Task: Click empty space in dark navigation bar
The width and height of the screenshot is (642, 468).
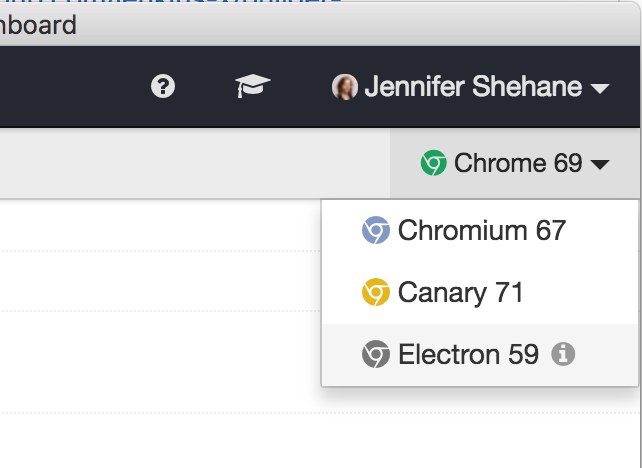Action: 60,87
